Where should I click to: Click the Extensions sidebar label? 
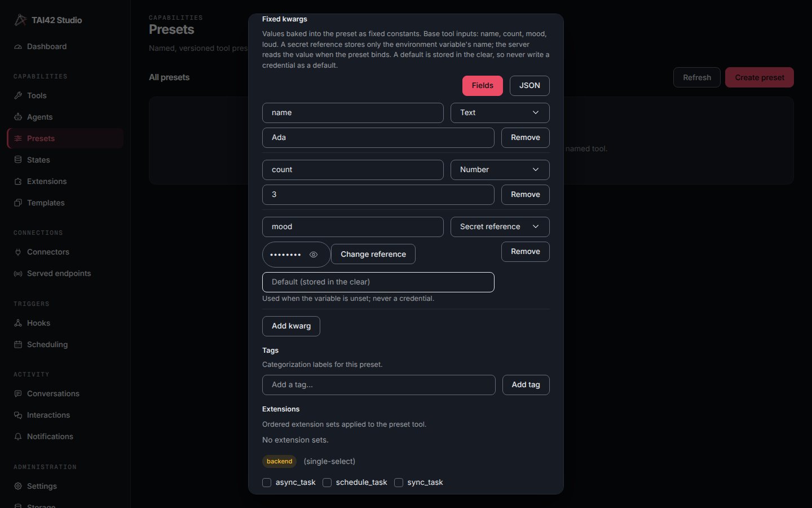(47, 182)
